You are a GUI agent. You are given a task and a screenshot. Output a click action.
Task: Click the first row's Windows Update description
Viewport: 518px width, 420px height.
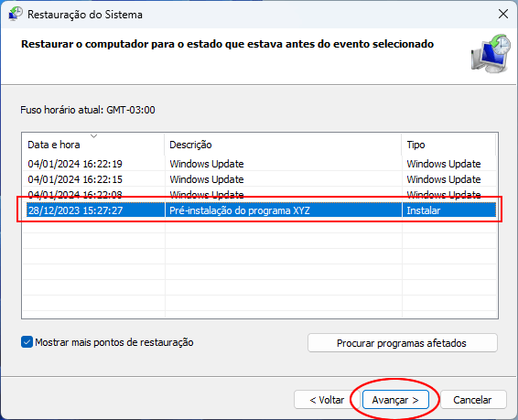[207, 164]
